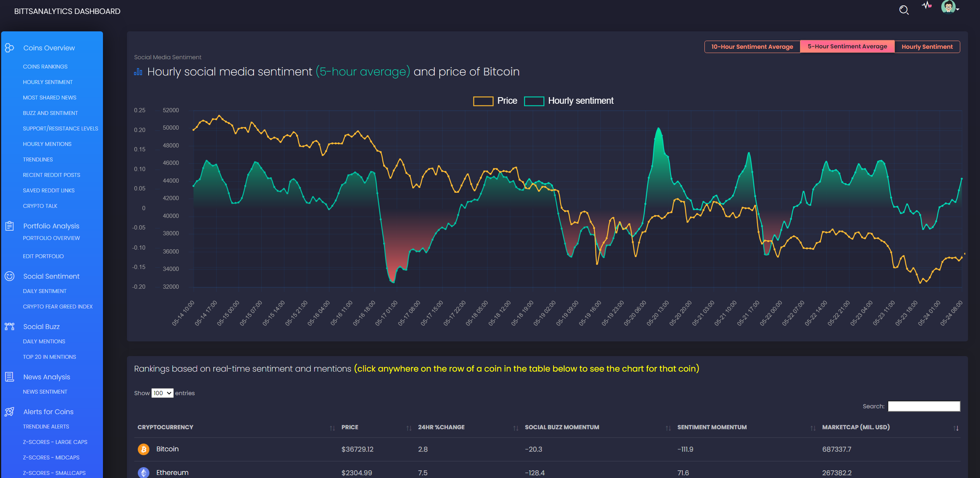
Task: Sort by Sentiment Momentum column arrows
Action: tap(813, 428)
